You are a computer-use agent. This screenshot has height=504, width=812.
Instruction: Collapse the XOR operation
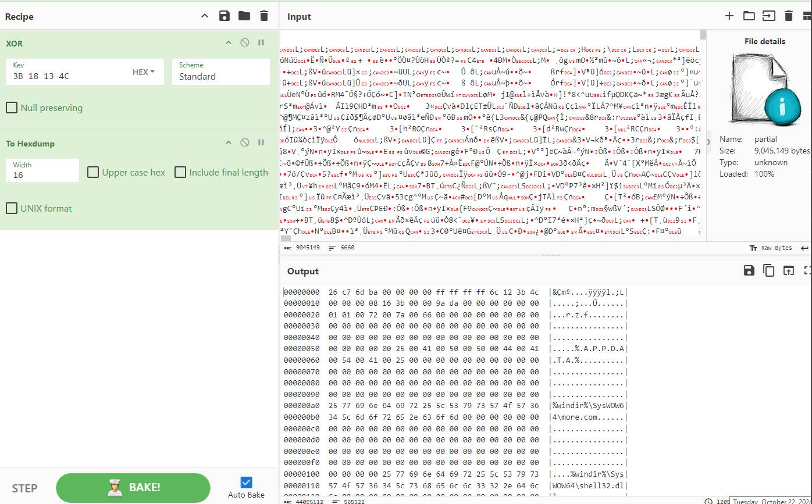pos(229,42)
